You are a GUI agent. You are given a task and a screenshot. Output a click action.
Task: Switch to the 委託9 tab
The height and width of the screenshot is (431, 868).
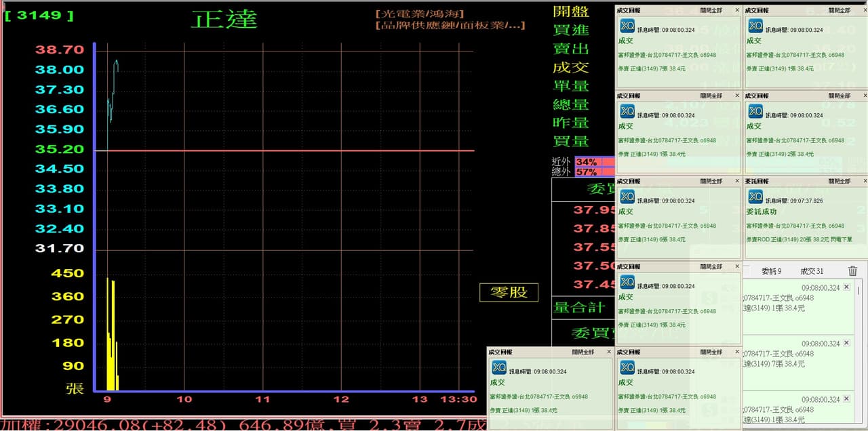[771, 271]
